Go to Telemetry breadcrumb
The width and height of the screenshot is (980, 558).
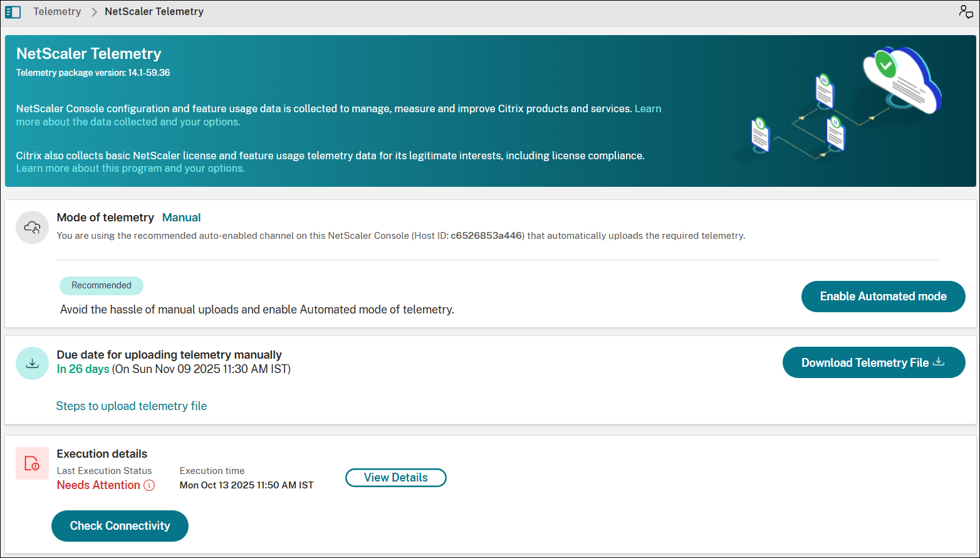(x=57, y=12)
